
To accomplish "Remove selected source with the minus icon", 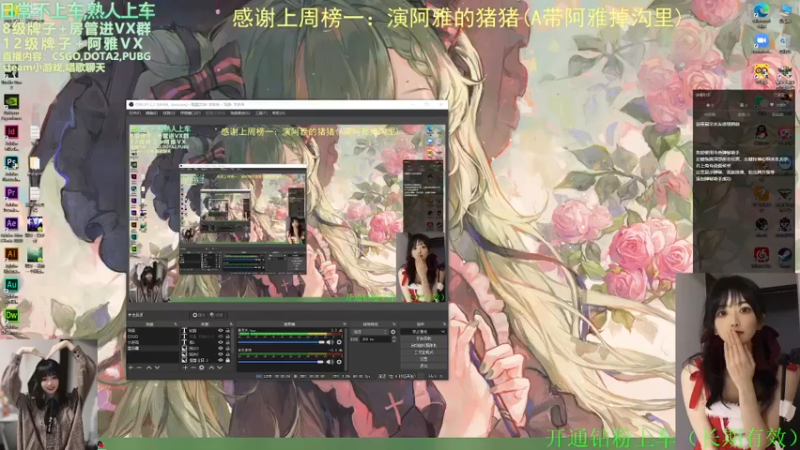I will [x=193, y=367].
